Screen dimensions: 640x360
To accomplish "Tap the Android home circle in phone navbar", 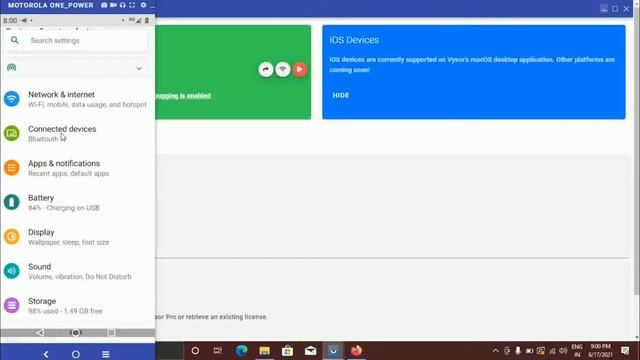I will pyautogui.click(x=76, y=333).
